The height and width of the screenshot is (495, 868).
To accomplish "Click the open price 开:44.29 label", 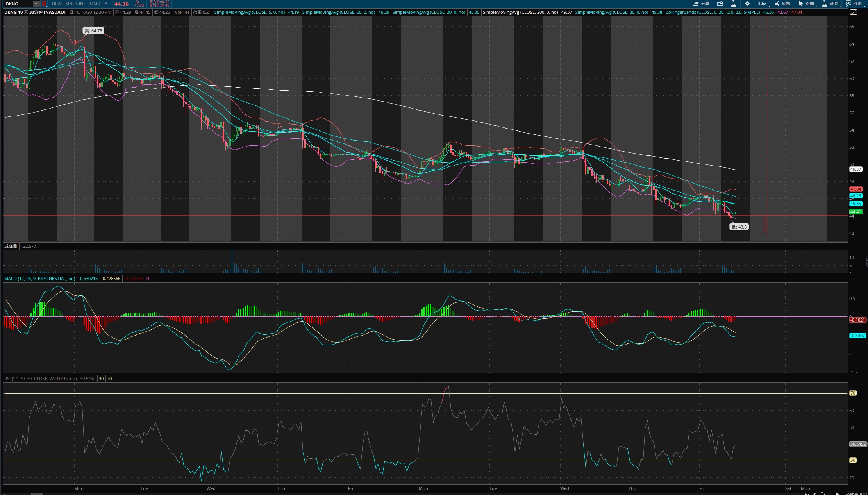I will [x=123, y=12].
